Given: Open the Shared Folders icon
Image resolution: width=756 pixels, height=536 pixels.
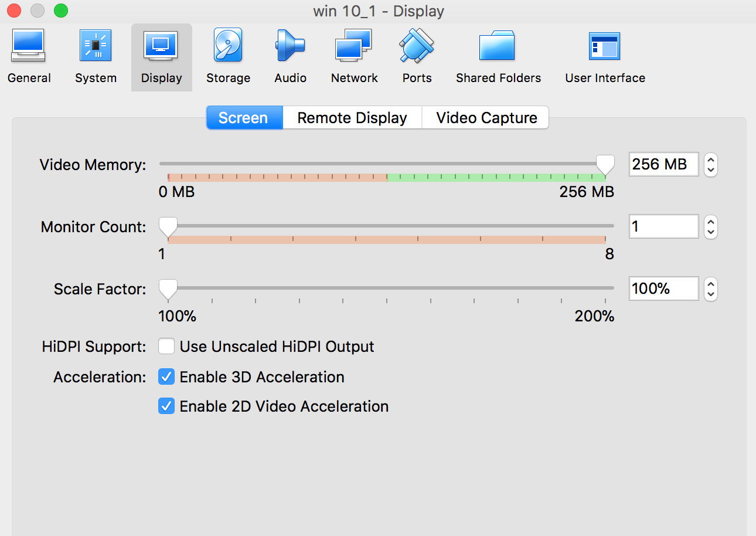Looking at the screenshot, I should [x=498, y=48].
